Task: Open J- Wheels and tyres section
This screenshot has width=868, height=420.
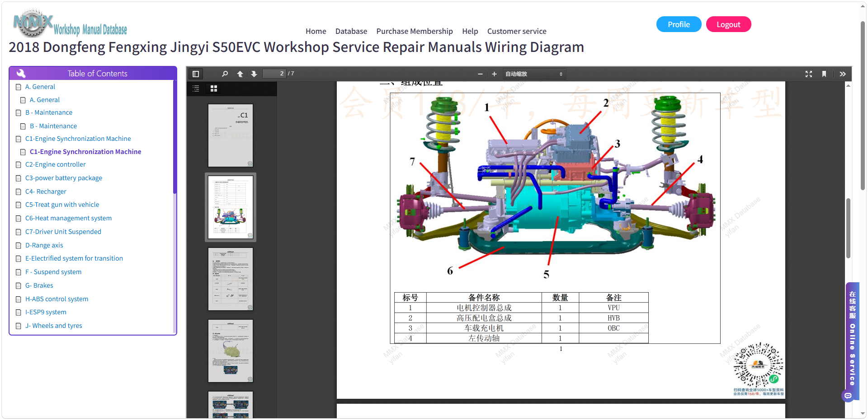Action: 54,326
